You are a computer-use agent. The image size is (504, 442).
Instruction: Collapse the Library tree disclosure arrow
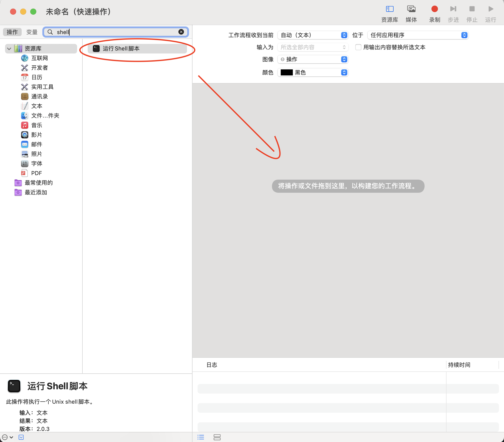[x=9, y=48]
